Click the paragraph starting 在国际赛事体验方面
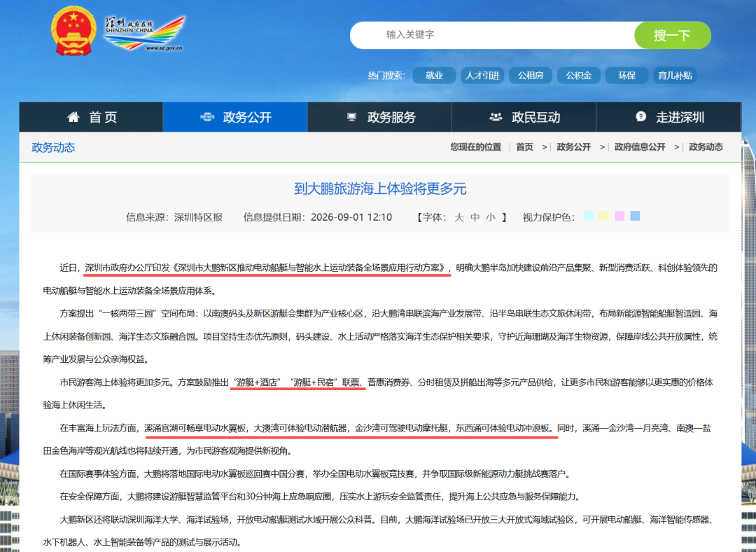The height and width of the screenshot is (552, 756). [x=316, y=474]
